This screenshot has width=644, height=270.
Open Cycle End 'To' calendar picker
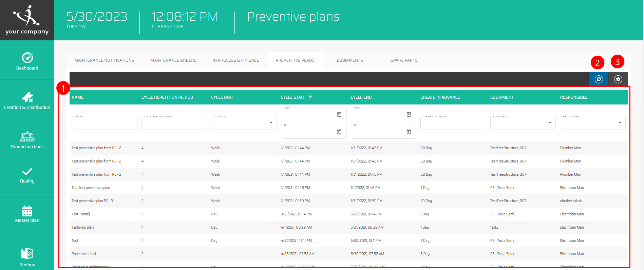(x=409, y=132)
